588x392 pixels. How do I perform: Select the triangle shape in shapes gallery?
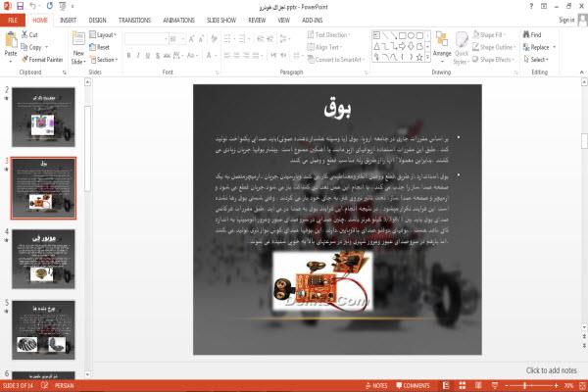tap(376, 46)
